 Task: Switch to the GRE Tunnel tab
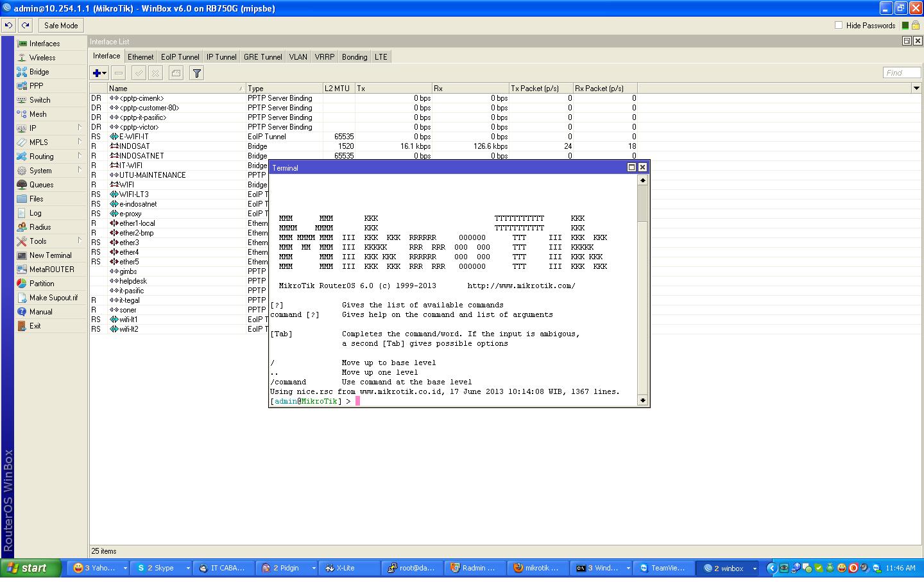click(263, 57)
